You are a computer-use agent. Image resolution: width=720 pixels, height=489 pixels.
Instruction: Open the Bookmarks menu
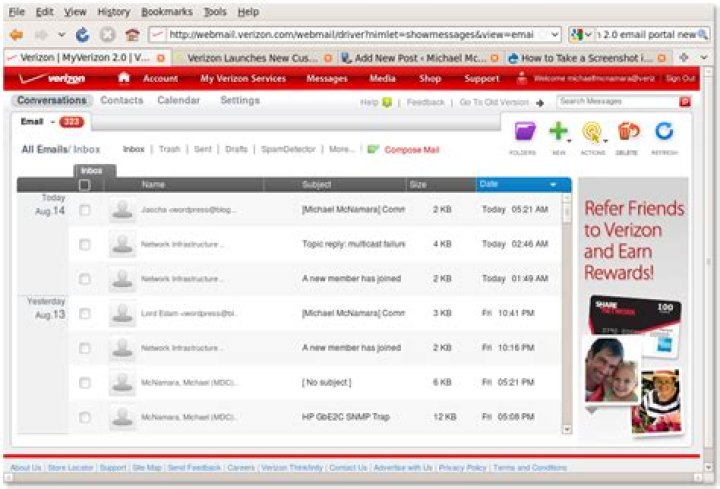click(167, 12)
